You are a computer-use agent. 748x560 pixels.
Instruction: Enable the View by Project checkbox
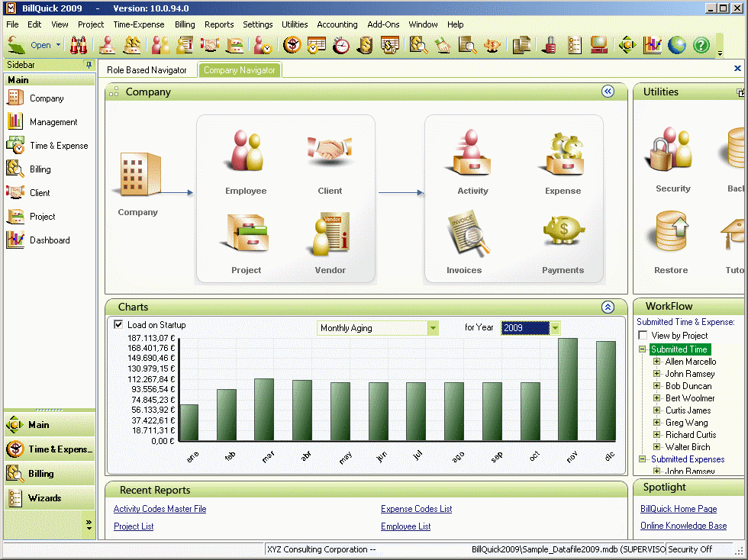coord(643,336)
